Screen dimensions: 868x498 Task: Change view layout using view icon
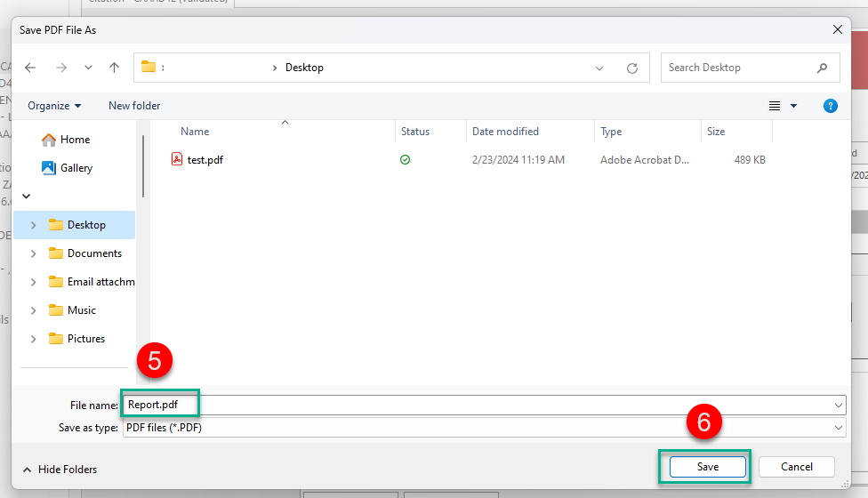click(775, 106)
